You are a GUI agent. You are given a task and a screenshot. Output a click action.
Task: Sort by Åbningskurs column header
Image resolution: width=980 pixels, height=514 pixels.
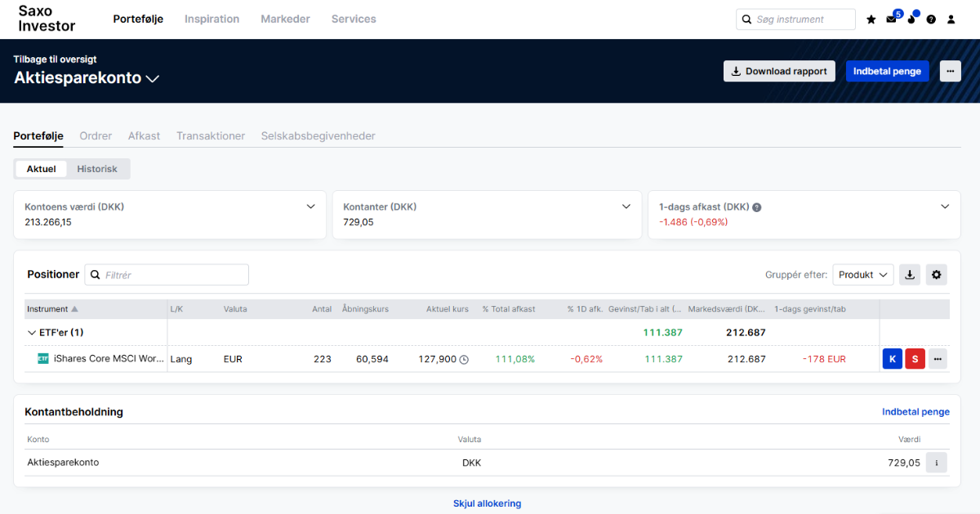click(x=365, y=309)
